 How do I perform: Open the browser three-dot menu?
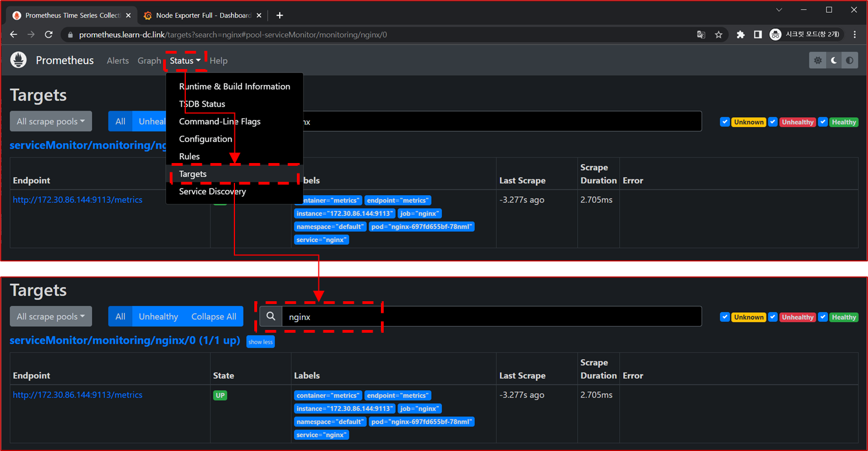pos(855,35)
